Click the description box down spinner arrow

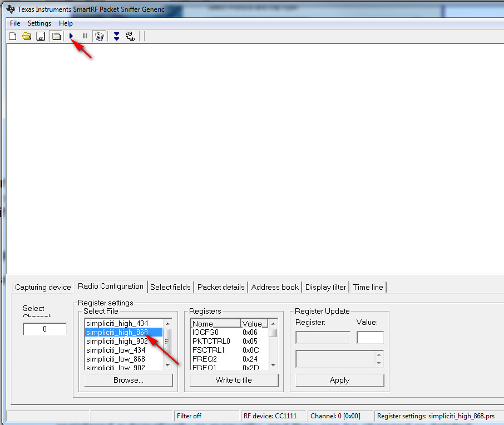pyautogui.click(x=379, y=363)
